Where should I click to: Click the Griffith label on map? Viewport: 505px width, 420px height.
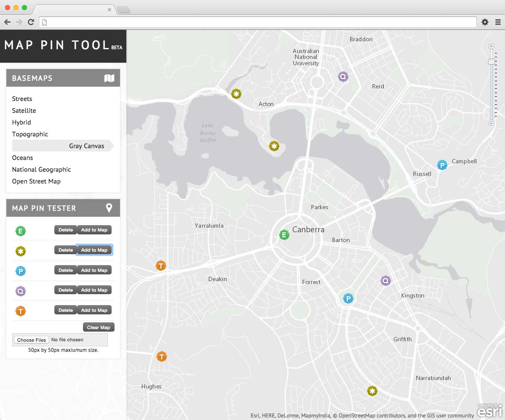click(x=403, y=339)
